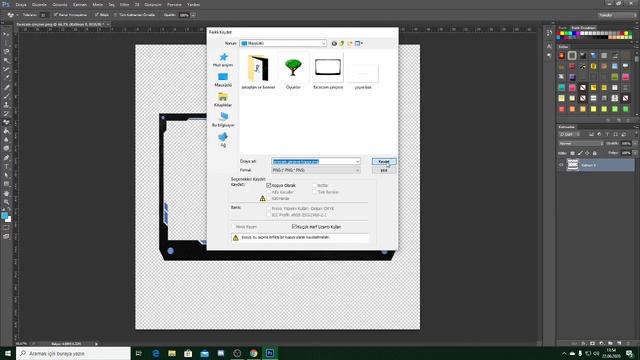Image resolution: width=640 pixels, height=360 pixels.
Task: Open tool preset picker in options bar
Action: [x=12, y=15]
